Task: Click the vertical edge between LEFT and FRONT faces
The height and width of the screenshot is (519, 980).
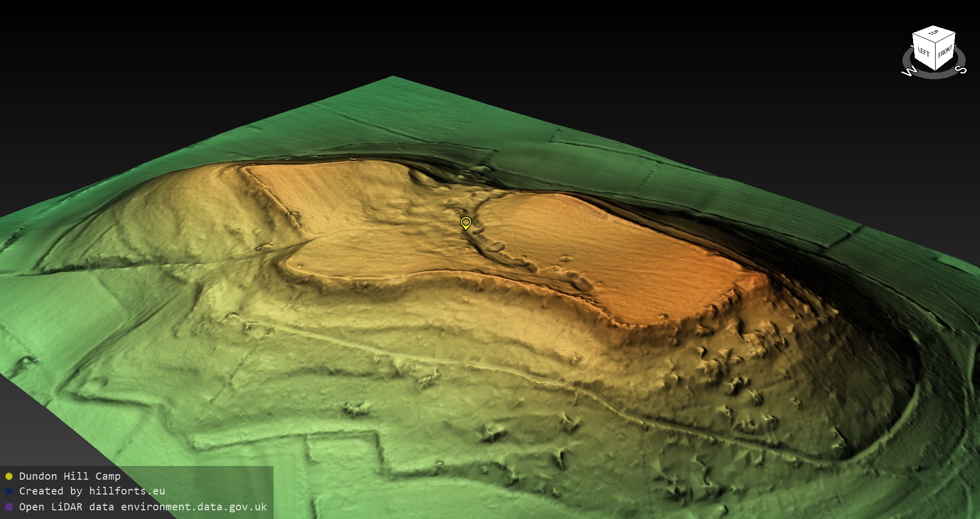Action: tap(935, 56)
